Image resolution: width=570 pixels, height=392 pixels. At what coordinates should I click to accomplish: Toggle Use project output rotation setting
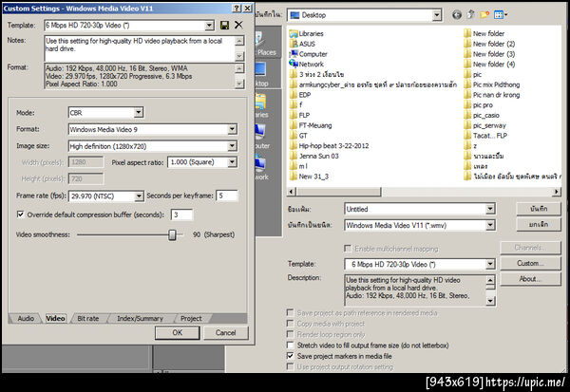[290, 366]
